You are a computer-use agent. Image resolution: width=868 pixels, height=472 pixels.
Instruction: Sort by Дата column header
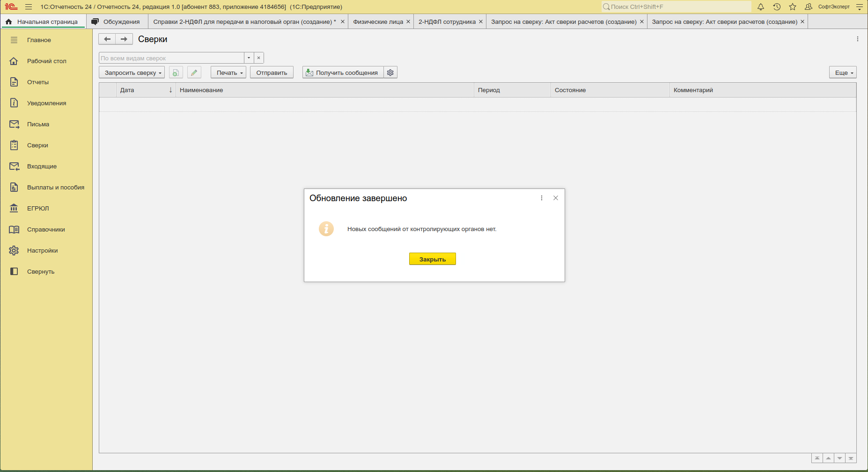146,90
